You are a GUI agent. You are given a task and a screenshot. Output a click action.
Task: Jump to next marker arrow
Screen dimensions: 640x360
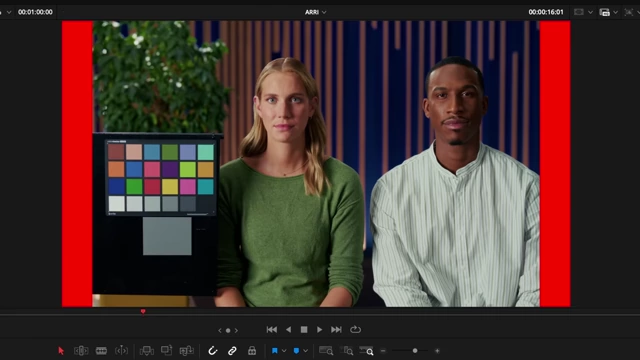click(236, 330)
